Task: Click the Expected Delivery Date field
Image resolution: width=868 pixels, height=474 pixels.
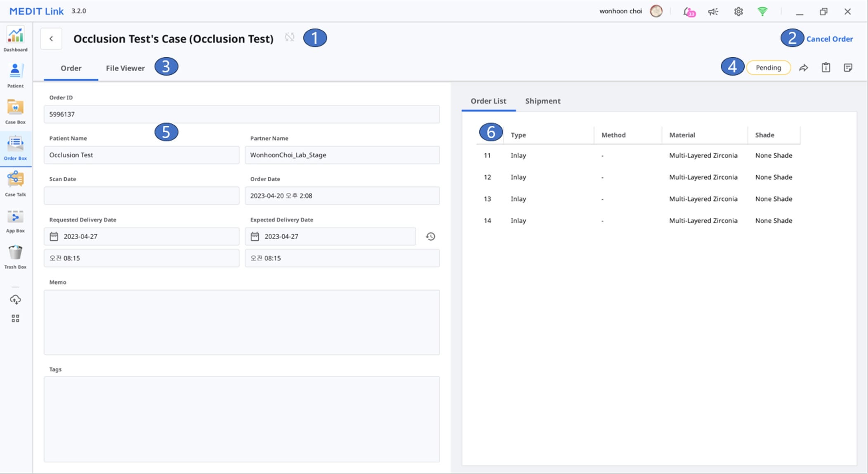Action: (x=330, y=237)
